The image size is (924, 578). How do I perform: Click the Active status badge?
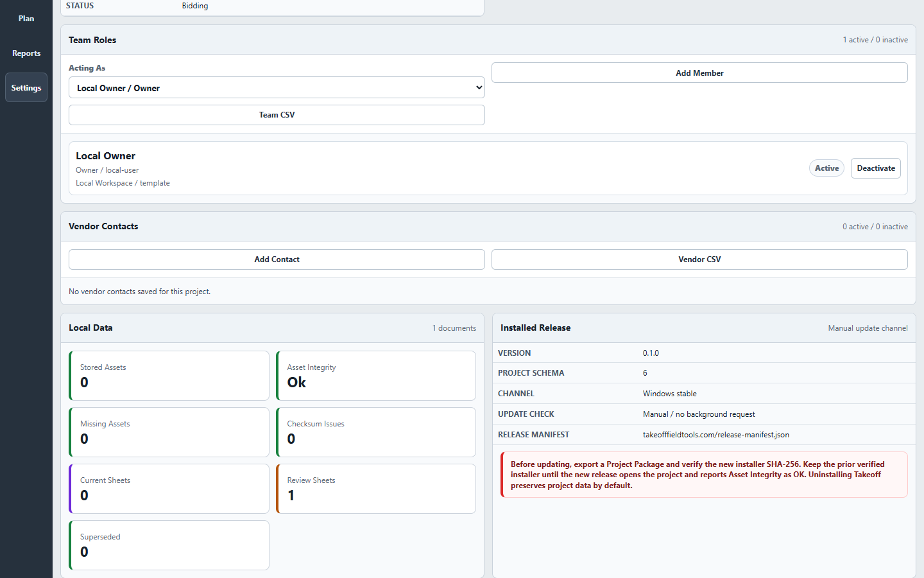pyautogui.click(x=826, y=168)
